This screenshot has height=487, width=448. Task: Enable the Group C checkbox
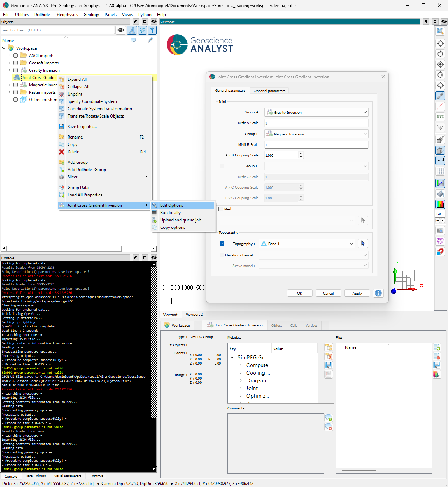[x=222, y=166]
